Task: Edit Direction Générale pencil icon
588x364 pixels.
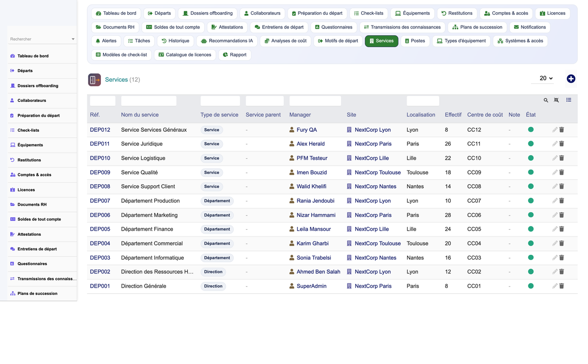Action: coord(555,286)
